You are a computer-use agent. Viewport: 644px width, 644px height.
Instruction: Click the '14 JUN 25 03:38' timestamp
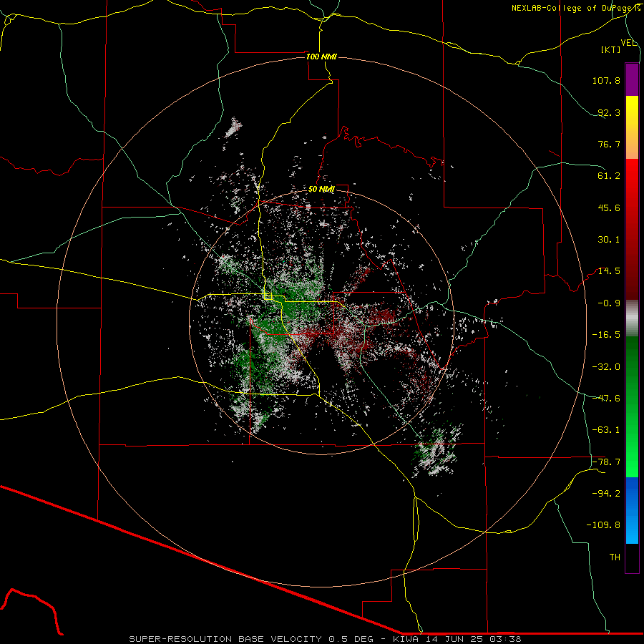[x=473, y=639]
